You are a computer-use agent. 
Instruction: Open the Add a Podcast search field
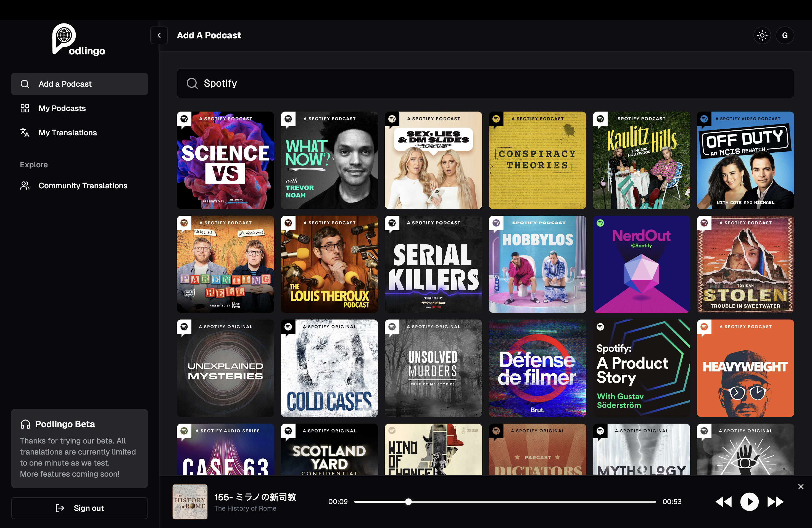pyautogui.click(x=485, y=83)
